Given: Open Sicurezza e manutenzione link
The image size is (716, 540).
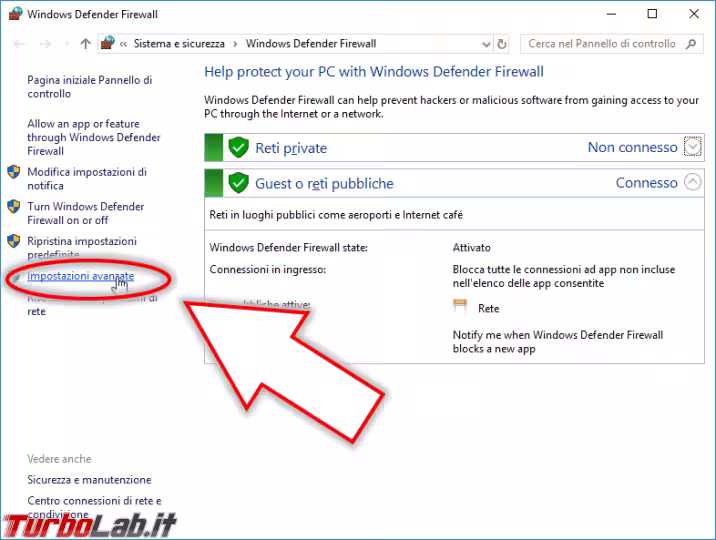Looking at the screenshot, I should [89, 480].
